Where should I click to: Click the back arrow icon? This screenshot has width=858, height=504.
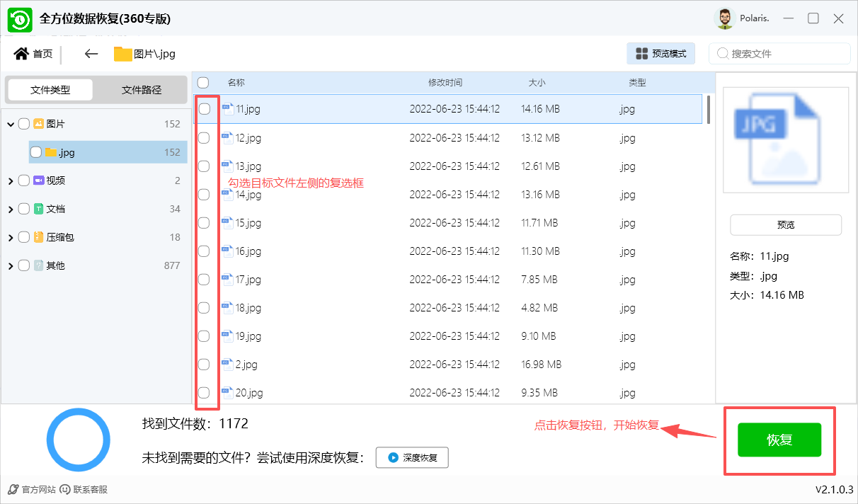click(91, 54)
